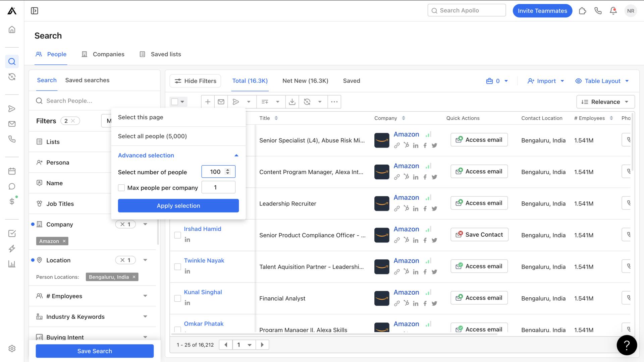This screenshot has width=644, height=362.
Task: Open Emails envelope icon in sidebar
Action: [x=12, y=124]
